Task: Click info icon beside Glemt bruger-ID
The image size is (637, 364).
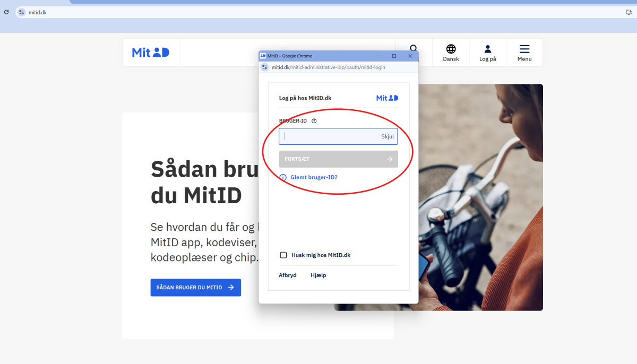Action: coord(283,177)
